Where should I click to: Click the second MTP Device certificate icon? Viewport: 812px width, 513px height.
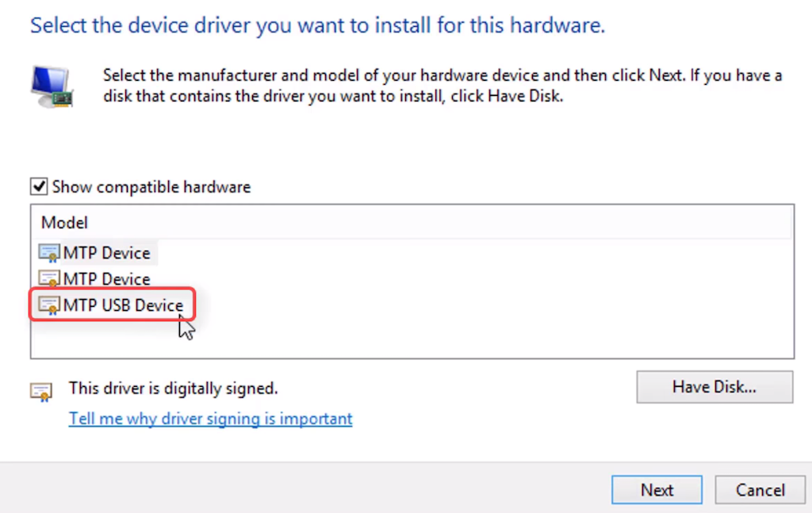(49, 279)
